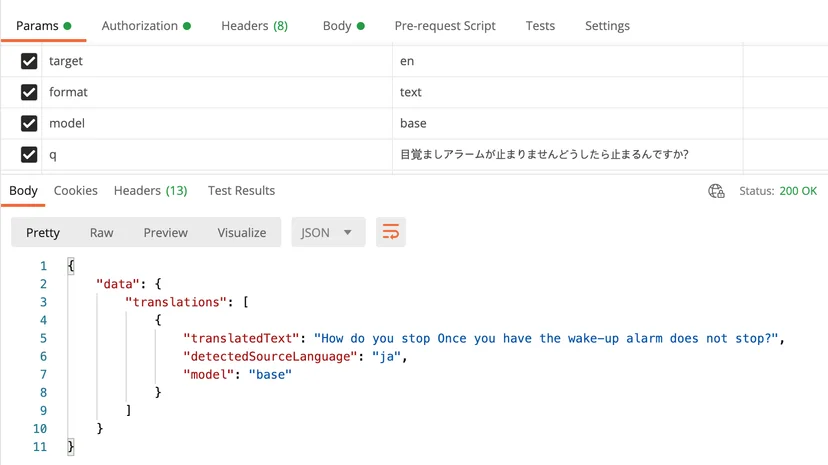Click the network globe lock icon
Screen dimensions: 828x465
[716, 191]
